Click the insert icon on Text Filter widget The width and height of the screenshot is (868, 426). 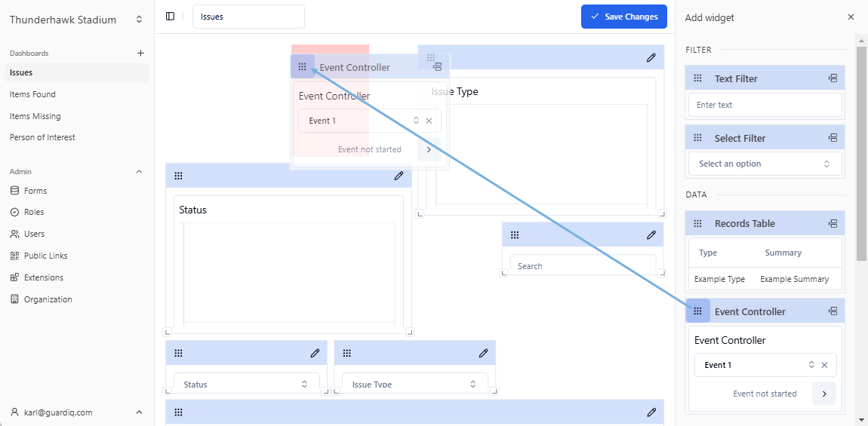tap(833, 78)
